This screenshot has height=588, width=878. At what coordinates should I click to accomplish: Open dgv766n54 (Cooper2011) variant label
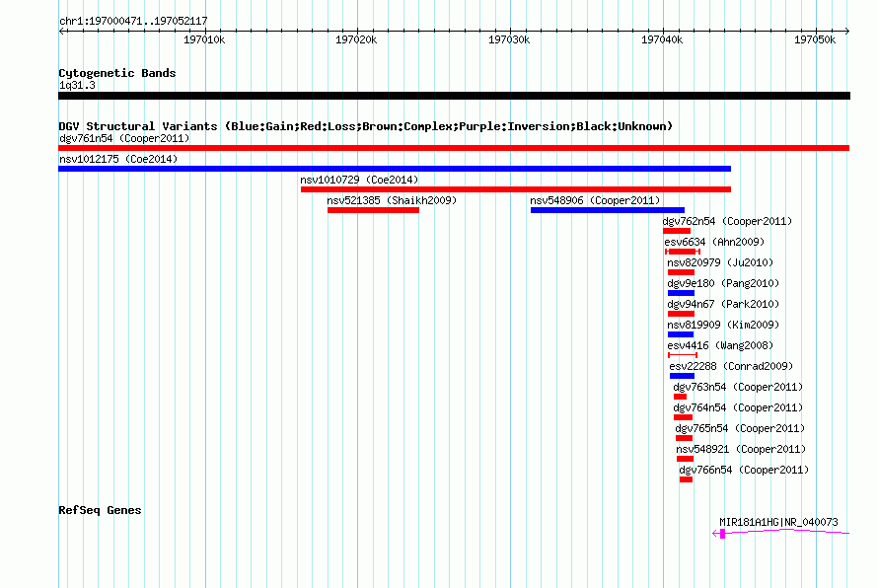click(744, 470)
